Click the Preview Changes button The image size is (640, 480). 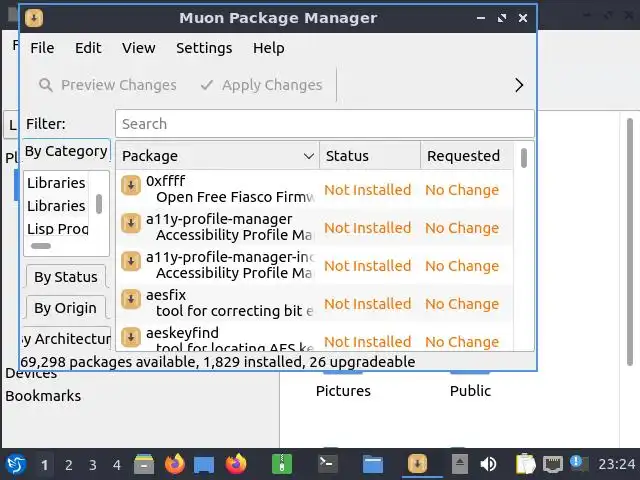(x=107, y=85)
